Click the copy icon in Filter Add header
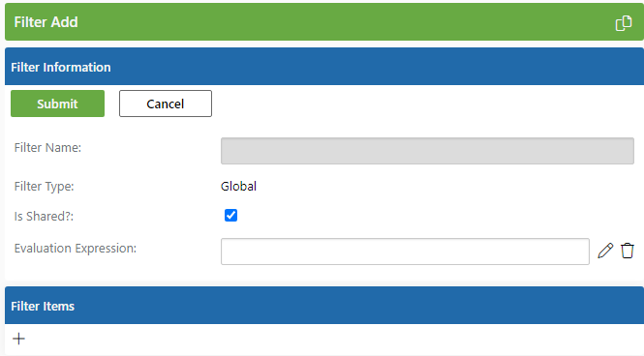This screenshot has height=356, width=644. point(623,23)
